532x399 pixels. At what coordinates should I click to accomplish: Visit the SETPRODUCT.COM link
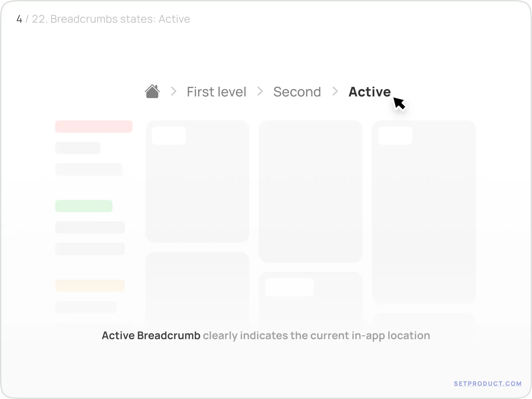pyautogui.click(x=487, y=383)
